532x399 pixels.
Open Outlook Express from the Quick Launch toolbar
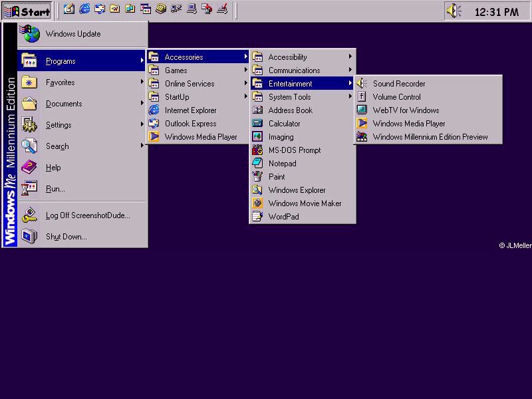tap(100, 9)
